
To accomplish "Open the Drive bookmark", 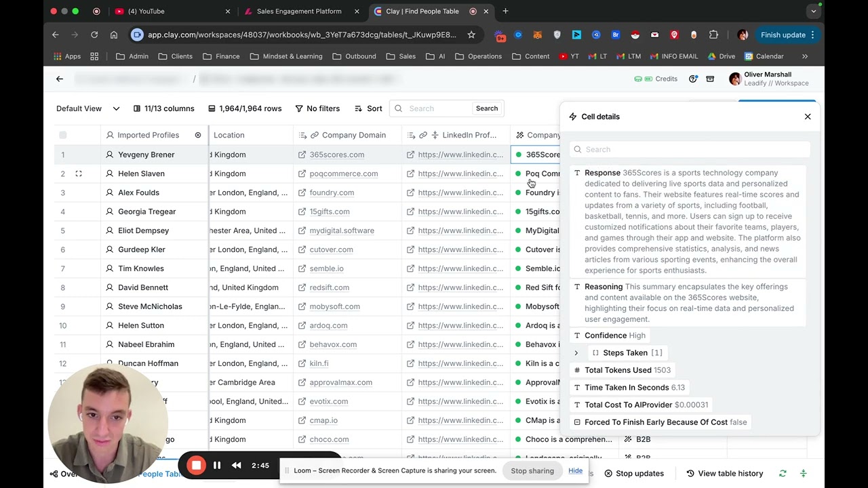I will (x=722, y=56).
